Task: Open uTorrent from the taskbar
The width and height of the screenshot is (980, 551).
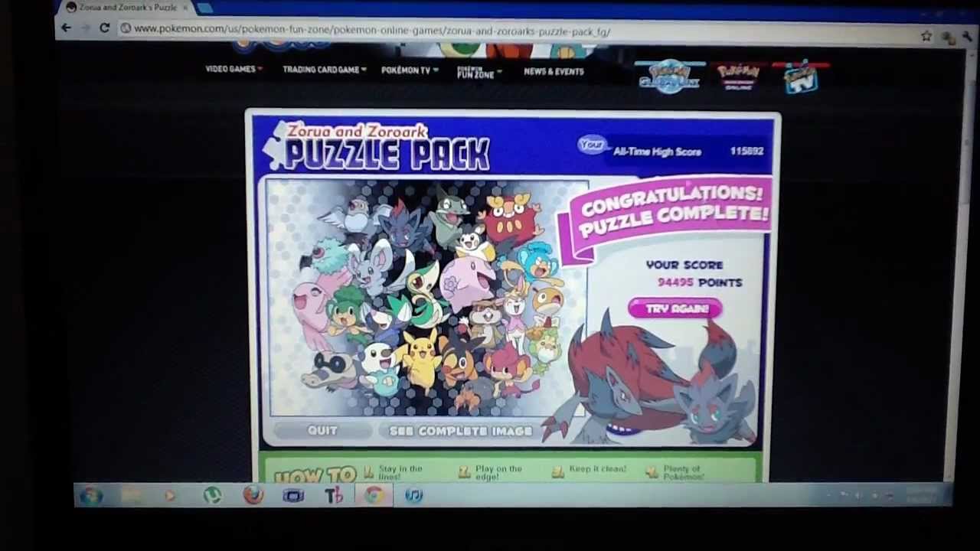Action: 212,496
